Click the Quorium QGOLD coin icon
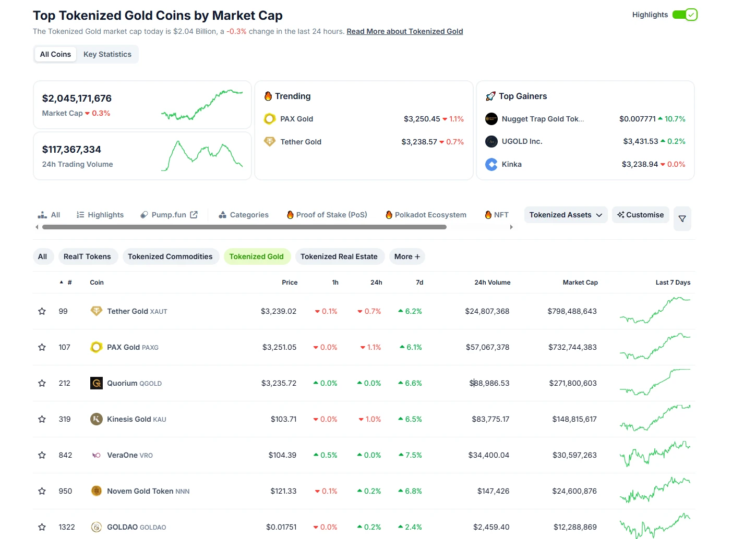Image resolution: width=756 pixels, height=539 pixels. 97,383
